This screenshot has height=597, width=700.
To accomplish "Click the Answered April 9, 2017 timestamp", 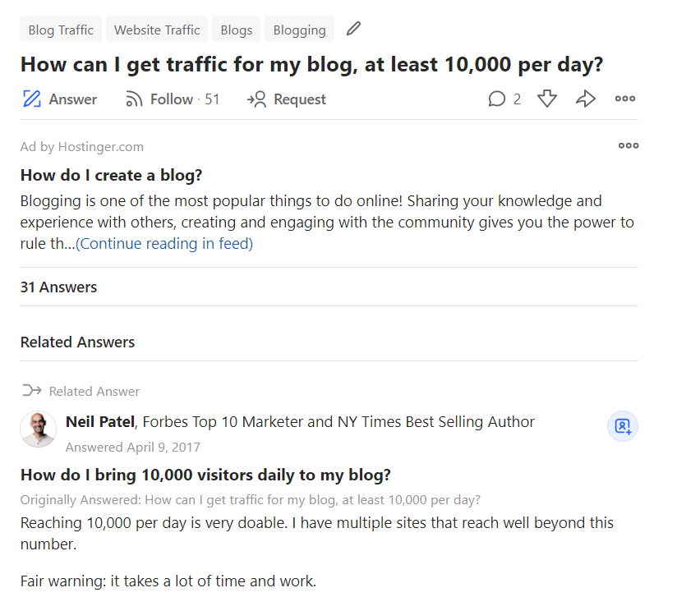I will pos(132,448).
